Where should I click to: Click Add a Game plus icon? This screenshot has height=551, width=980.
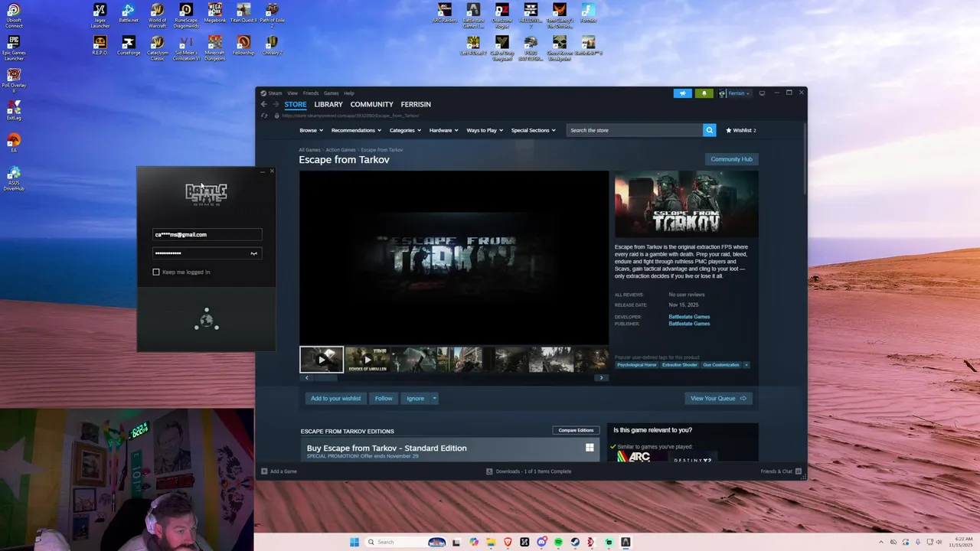coord(264,471)
